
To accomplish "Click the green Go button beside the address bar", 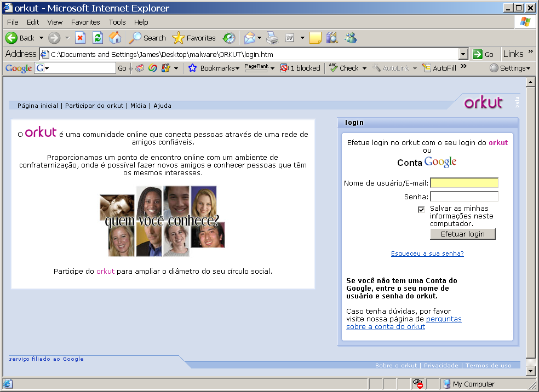I will [x=483, y=54].
